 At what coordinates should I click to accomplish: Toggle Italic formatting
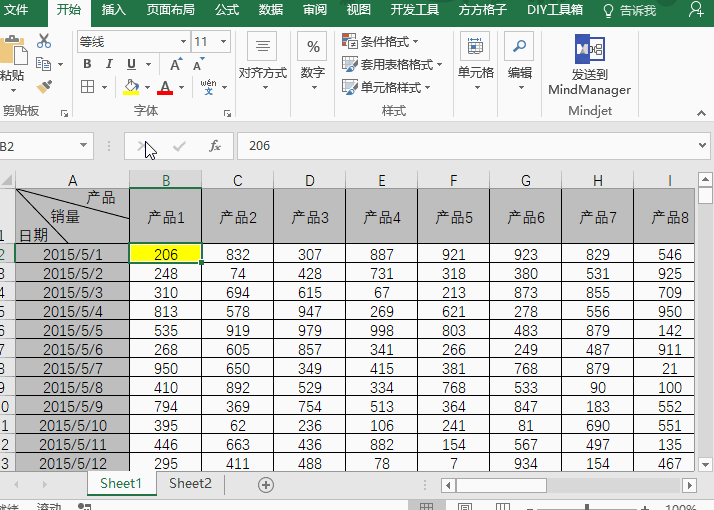[x=110, y=64]
